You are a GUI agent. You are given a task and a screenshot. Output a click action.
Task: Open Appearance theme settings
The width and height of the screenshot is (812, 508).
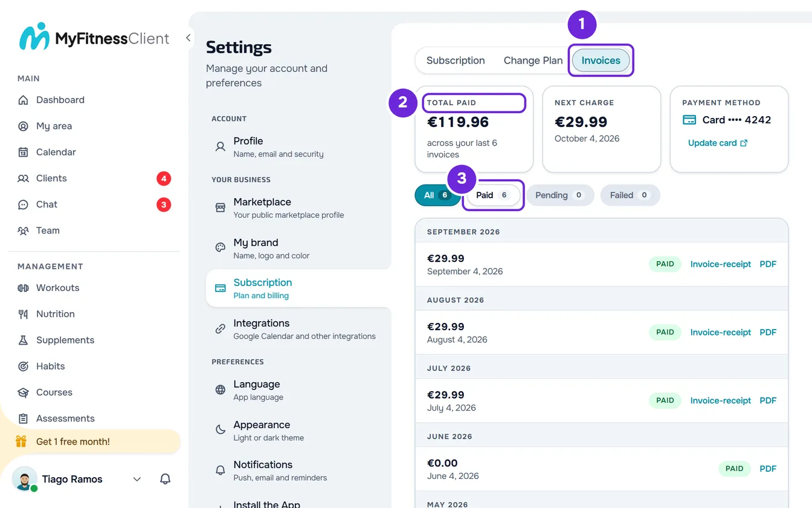point(298,431)
